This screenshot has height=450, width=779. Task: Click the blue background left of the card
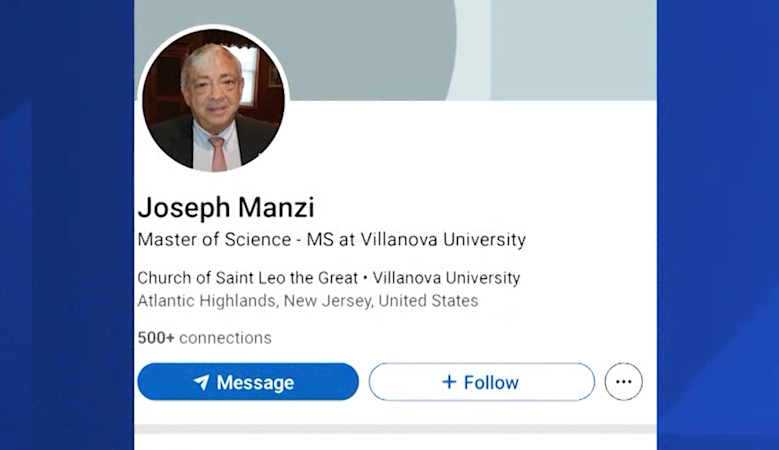click(x=67, y=225)
